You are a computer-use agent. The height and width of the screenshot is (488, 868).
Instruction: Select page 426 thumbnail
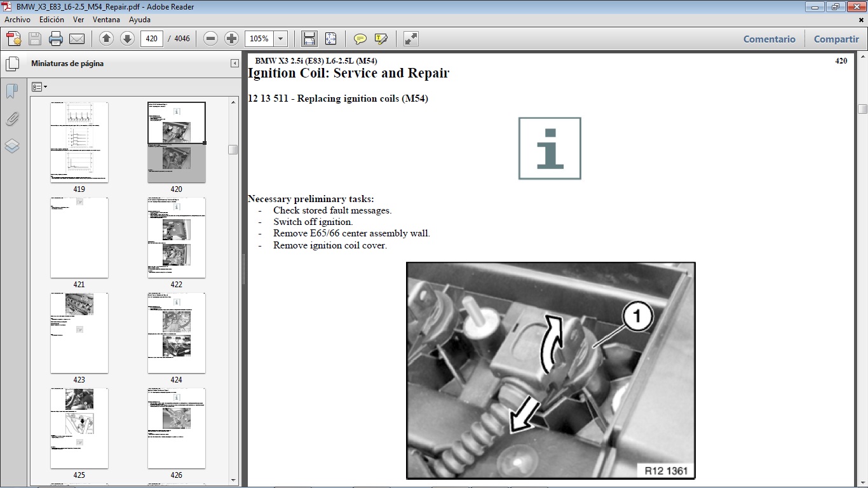tap(177, 428)
